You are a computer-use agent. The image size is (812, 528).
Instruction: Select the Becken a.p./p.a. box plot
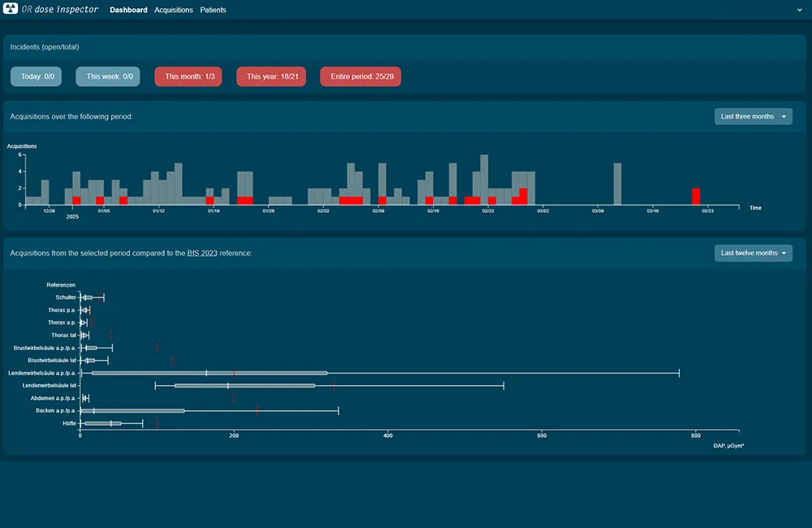click(x=138, y=410)
